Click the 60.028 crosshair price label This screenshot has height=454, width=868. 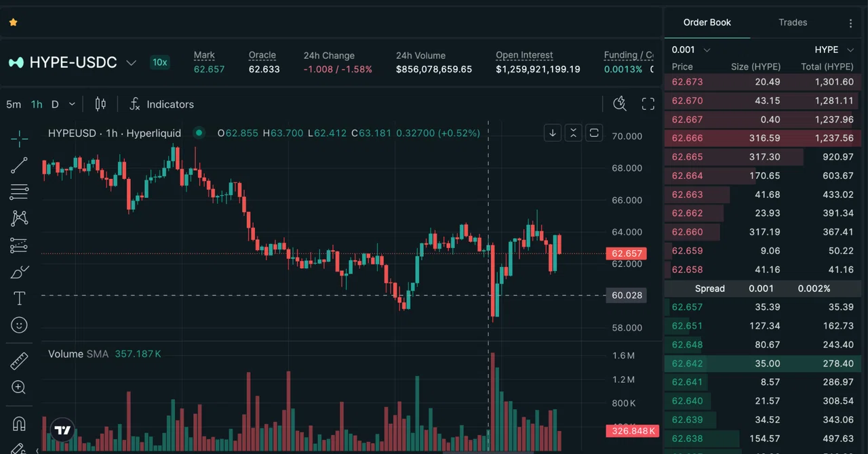click(x=627, y=295)
